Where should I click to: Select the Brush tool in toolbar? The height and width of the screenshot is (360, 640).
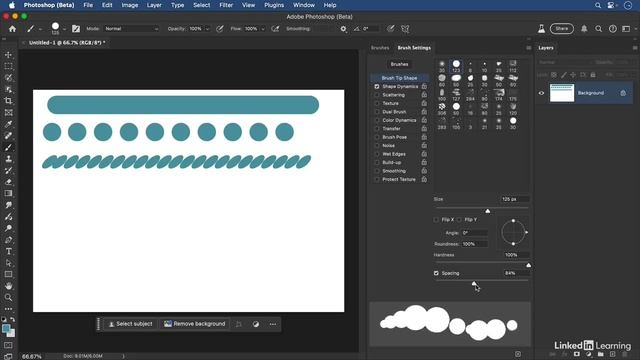tap(9, 147)
